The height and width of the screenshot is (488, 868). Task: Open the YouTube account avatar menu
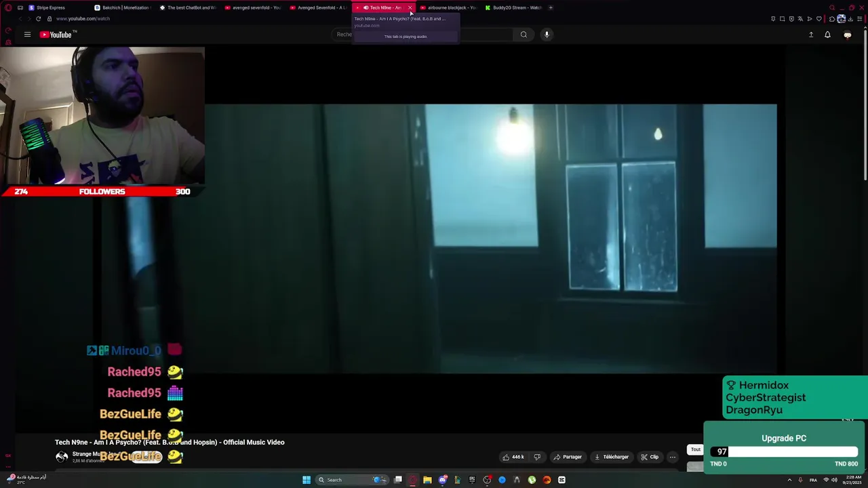847,35
